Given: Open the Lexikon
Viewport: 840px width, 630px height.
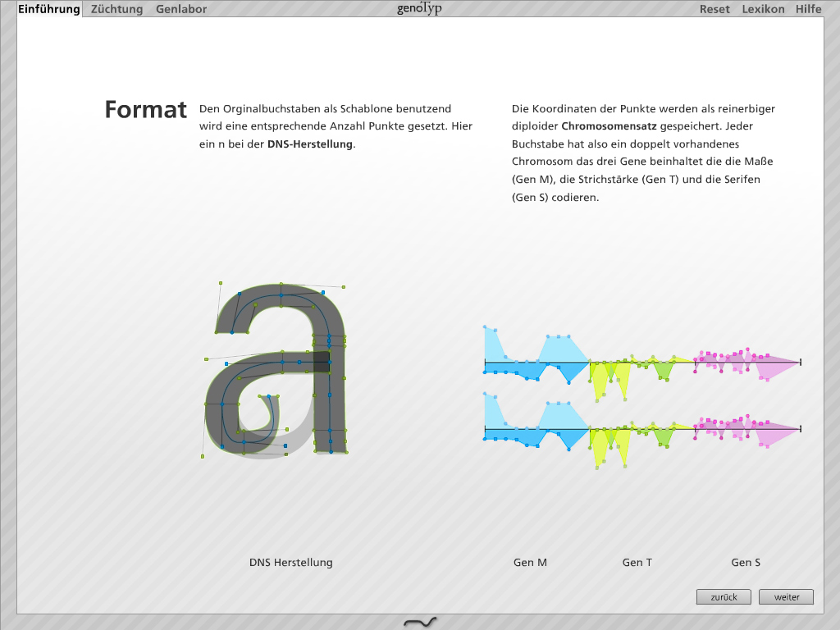Looking at the screenshot, I should pyautogui.click(x=763, y=9).
